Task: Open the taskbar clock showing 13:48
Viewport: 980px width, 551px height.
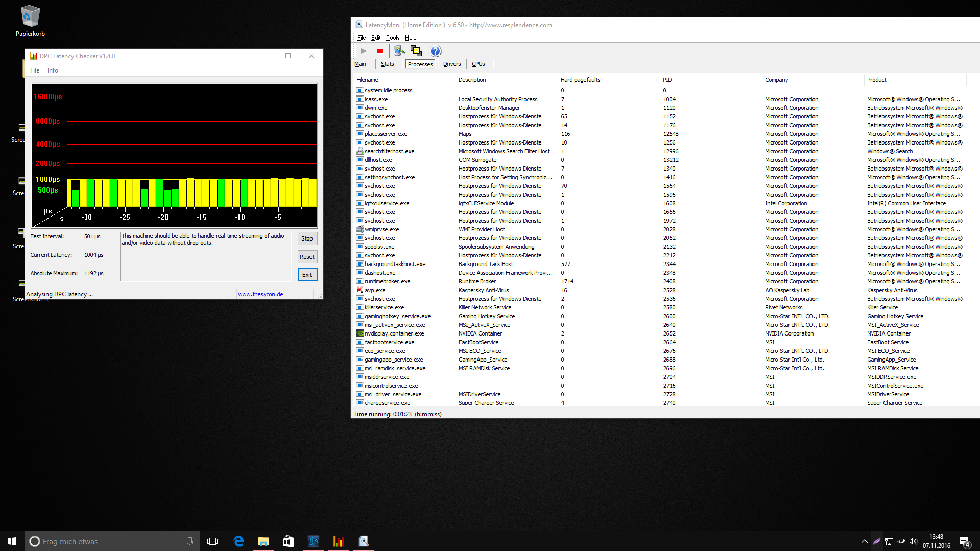Action: pyautogui.click(x=936, y=541)
